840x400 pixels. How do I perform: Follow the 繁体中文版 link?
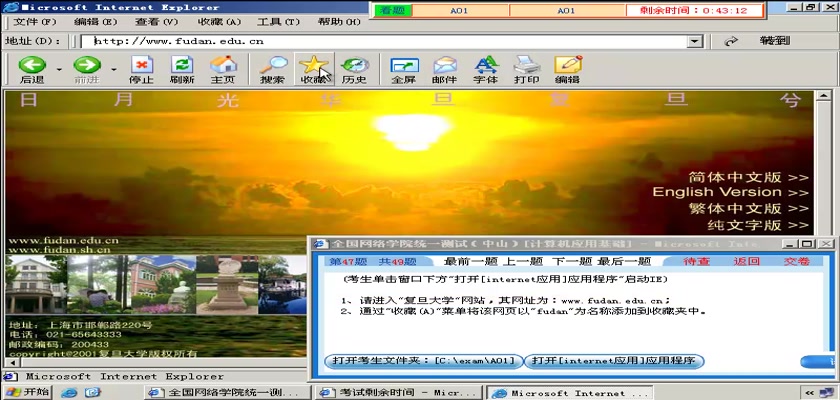click(x=748, y=208)
